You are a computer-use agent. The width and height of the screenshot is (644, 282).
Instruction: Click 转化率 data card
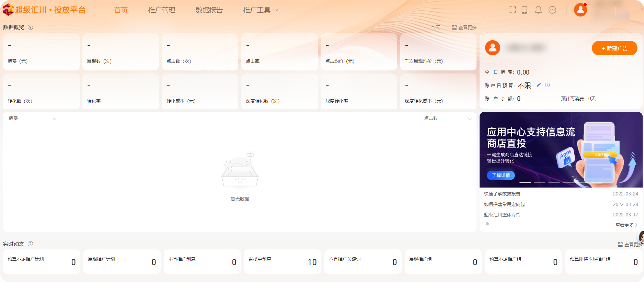(120, 92)
